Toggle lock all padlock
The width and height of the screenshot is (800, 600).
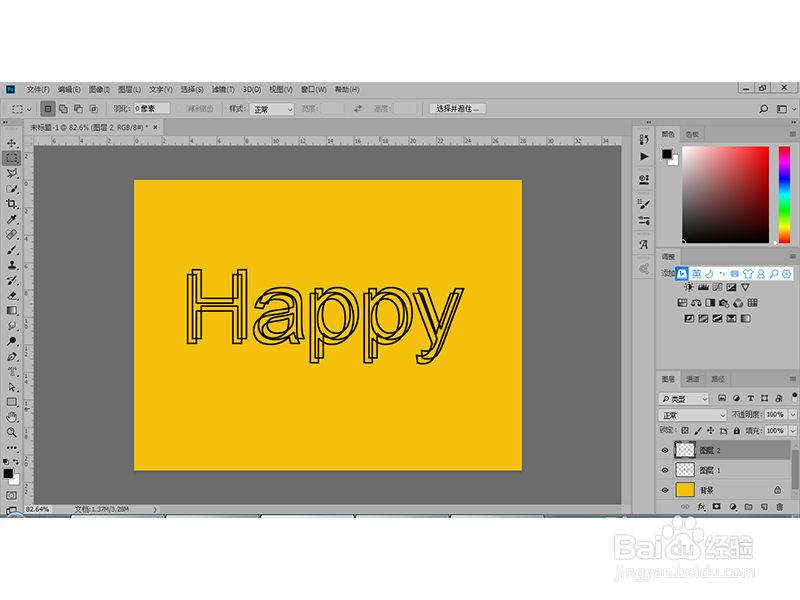pos(737,431)
